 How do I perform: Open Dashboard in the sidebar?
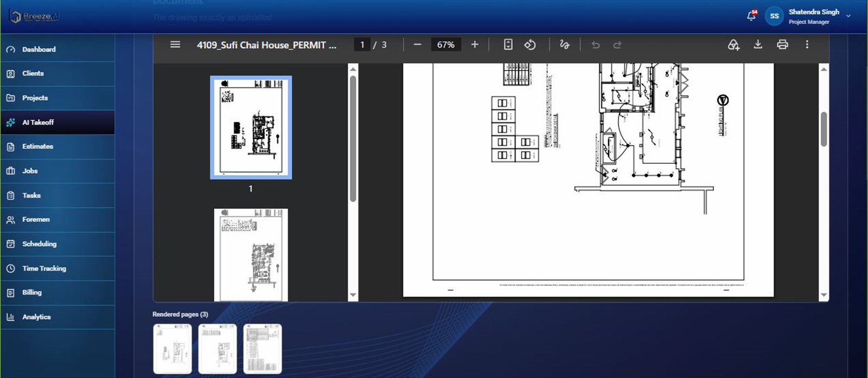58,49
